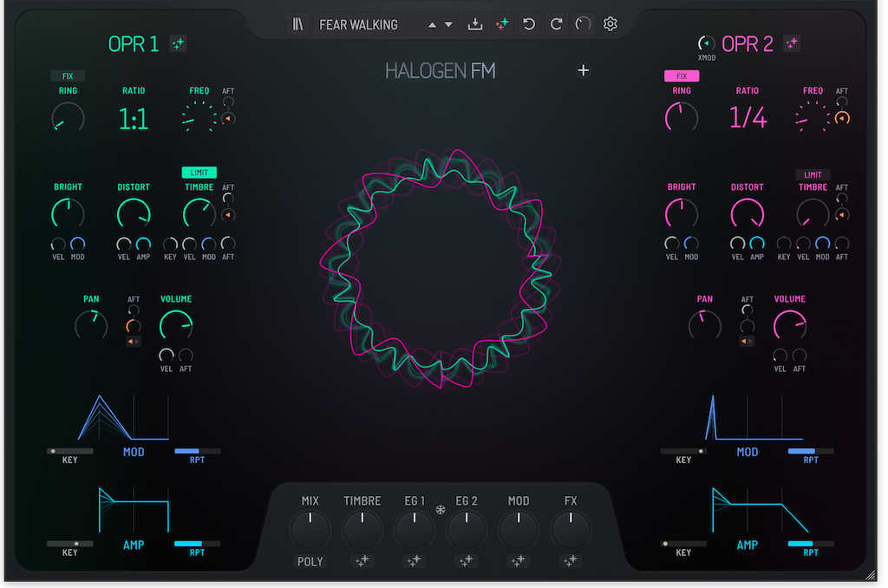The width and height of the screenshot is (888, 588).
Task: Click the FEAR WALKING preset name
Action: [x=358, y=25]
